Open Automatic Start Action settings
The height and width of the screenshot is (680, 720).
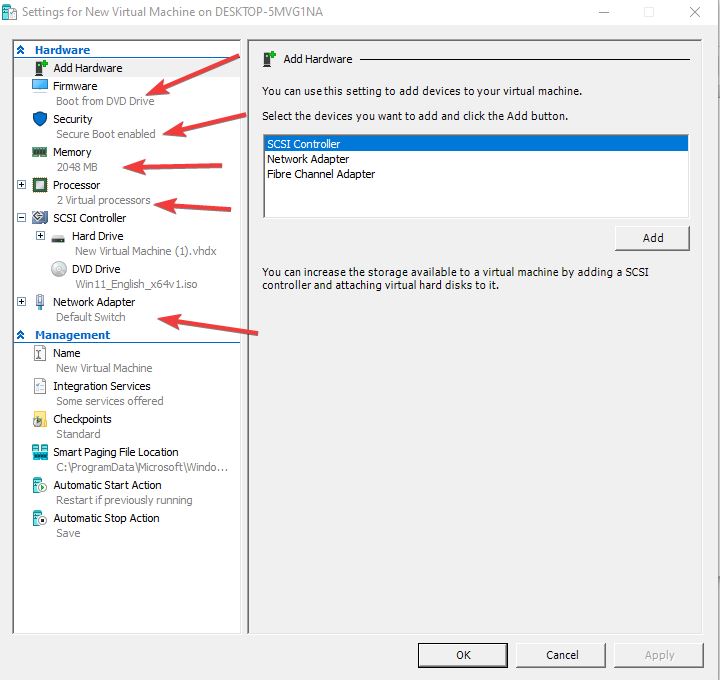pyautogui.click(x=107, y=485)
